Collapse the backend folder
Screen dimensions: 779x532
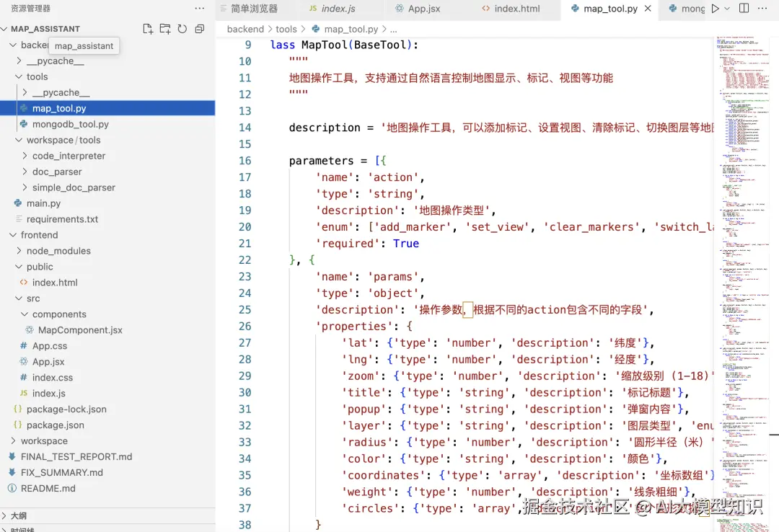click(13, 45)
